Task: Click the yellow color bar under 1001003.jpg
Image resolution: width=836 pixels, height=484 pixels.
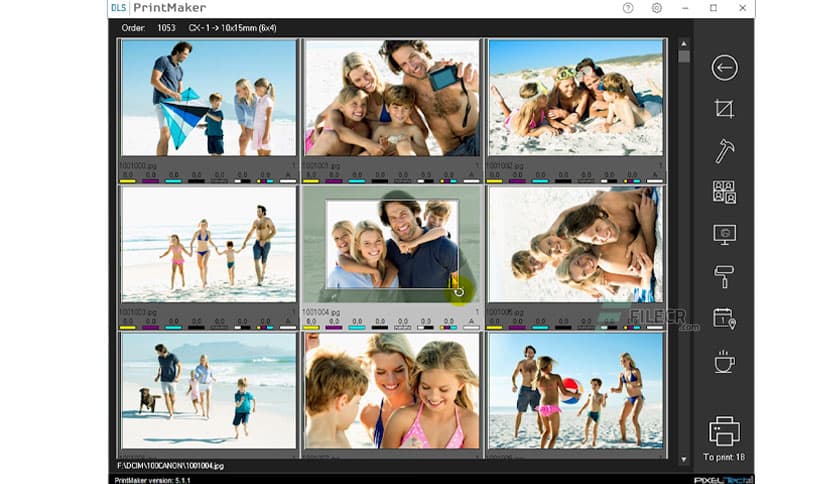Action: [127, 328]
